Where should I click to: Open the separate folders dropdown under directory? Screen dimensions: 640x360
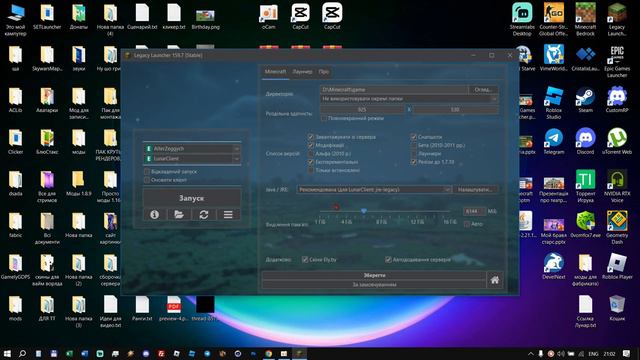coord(409,99)
